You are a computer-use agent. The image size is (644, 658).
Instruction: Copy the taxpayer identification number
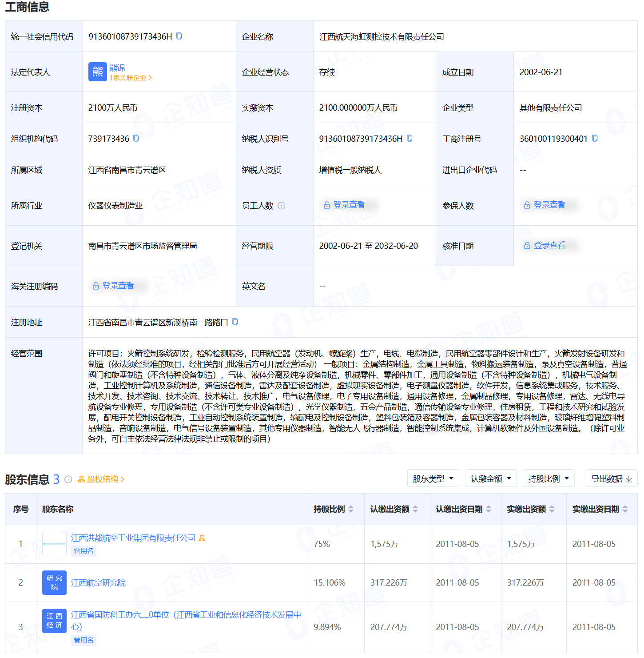coord(410,138)
